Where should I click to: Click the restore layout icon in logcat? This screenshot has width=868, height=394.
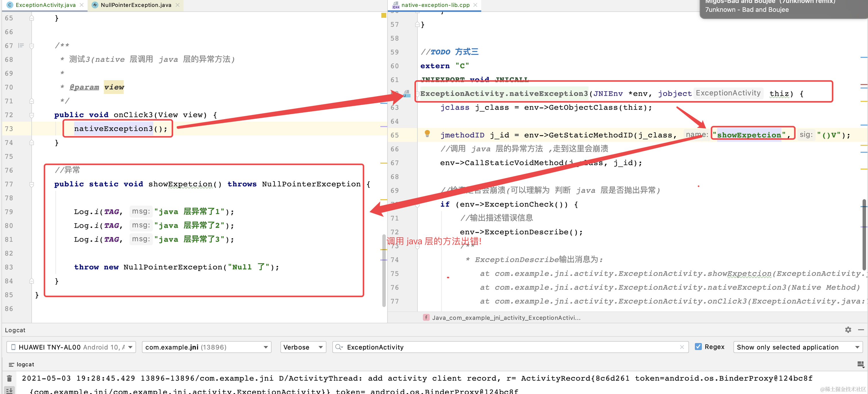pos(860,364)
